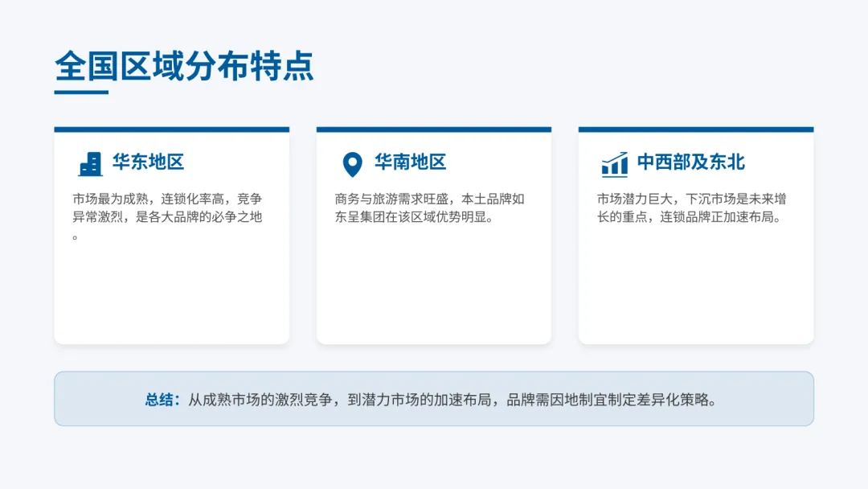
Task: Select the map marker icon on the middle card
Action: tap(352, 162)
